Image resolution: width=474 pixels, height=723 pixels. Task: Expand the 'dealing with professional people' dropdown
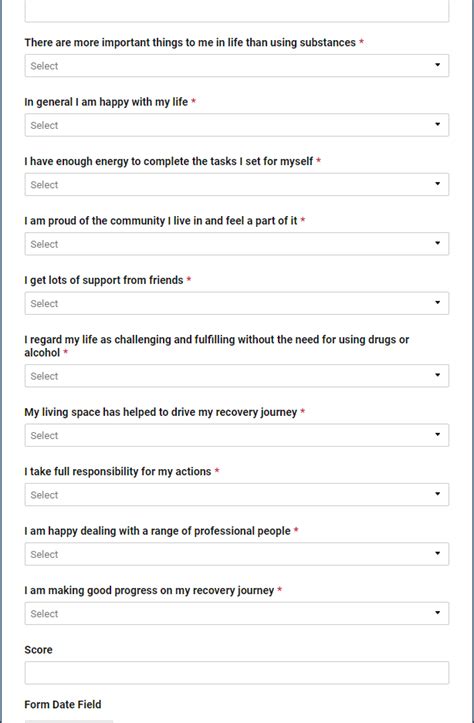click(237, 554)
